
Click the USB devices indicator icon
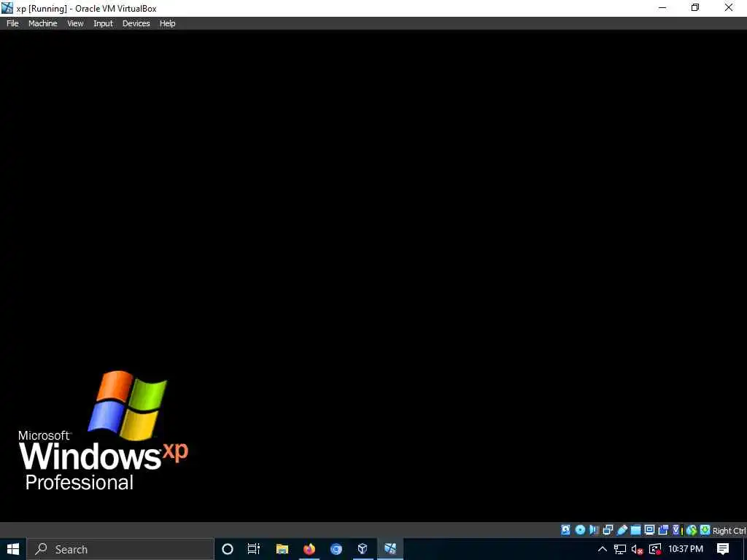pyautogui.click(x=622, y=530)
